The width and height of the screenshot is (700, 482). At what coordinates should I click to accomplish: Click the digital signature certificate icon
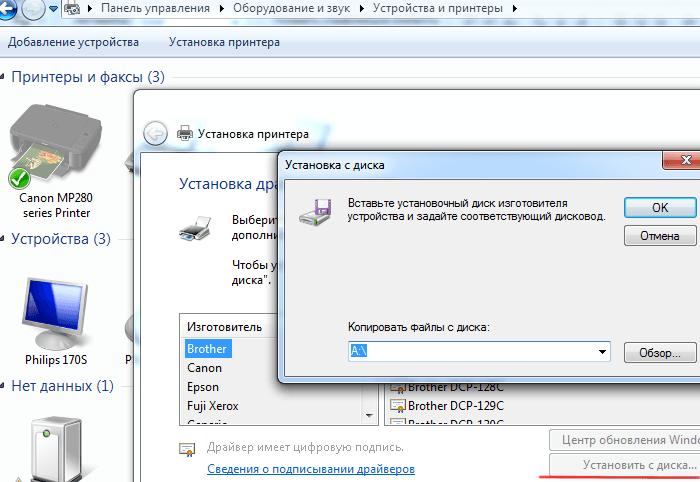click(x=187, y=449)
